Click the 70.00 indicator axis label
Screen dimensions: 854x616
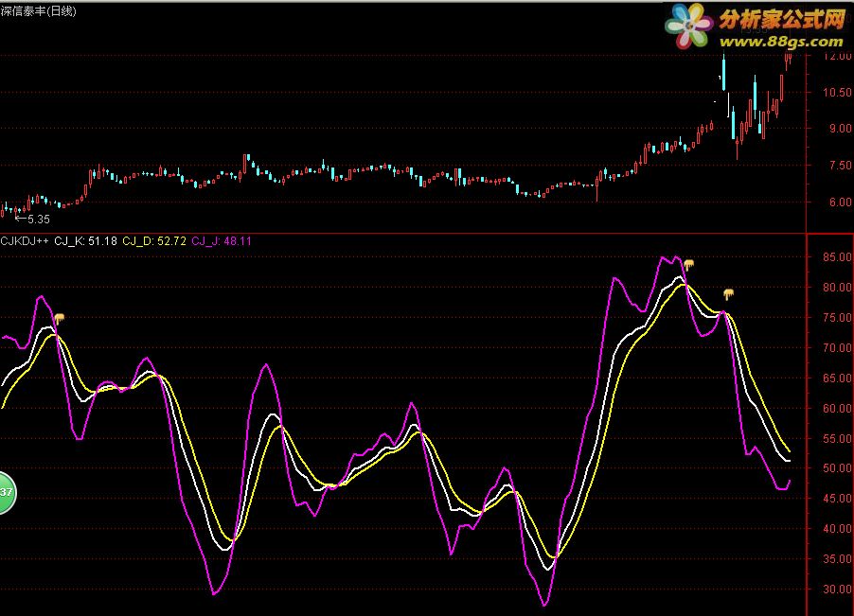837,347
